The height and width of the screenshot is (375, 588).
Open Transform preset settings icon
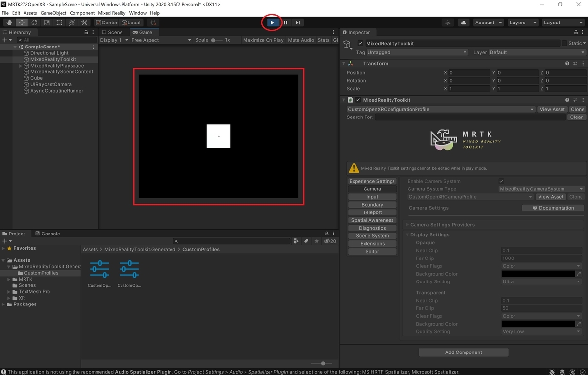575,64
